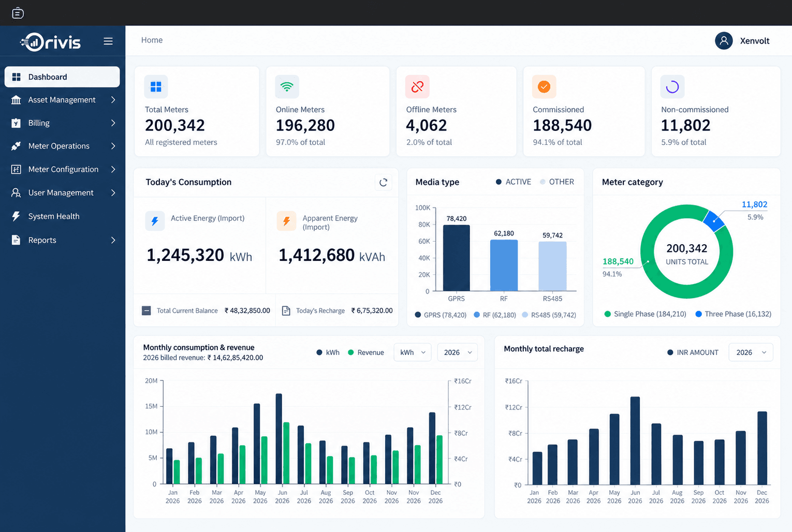Open Meter Configuration menu item
The image size is (792, 532).
point(62,169)
